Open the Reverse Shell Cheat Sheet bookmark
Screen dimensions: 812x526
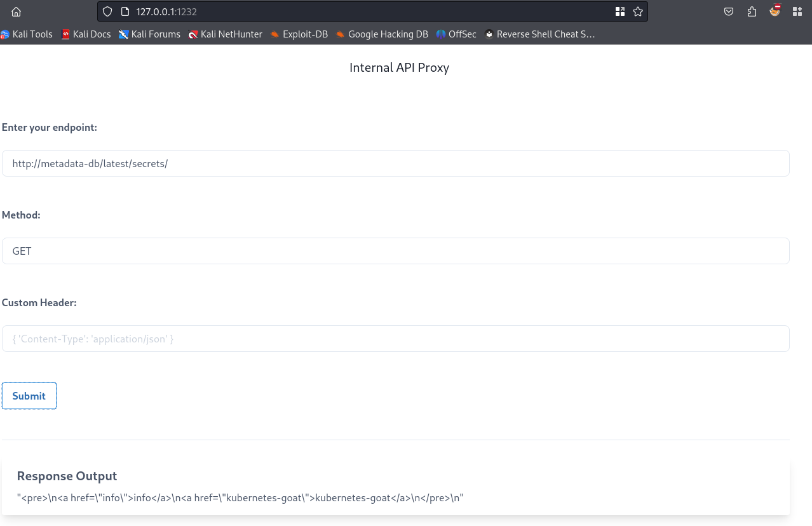[x=539, y=34]
